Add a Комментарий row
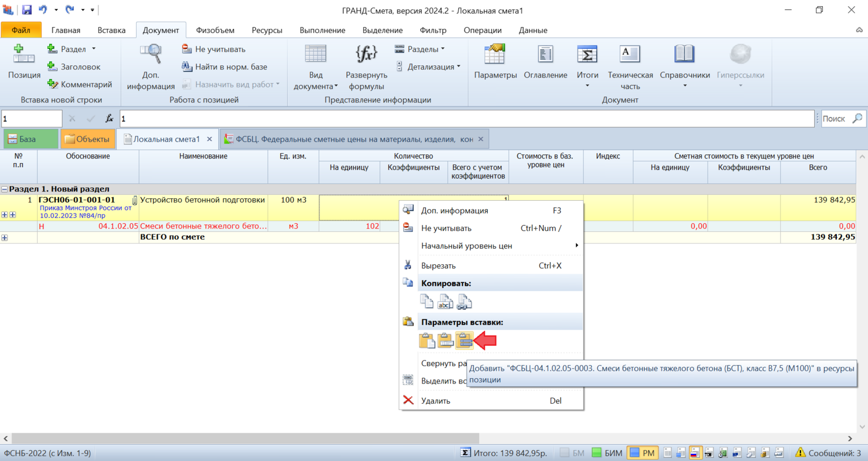868x461 pixels. click(x=79, y=84)
